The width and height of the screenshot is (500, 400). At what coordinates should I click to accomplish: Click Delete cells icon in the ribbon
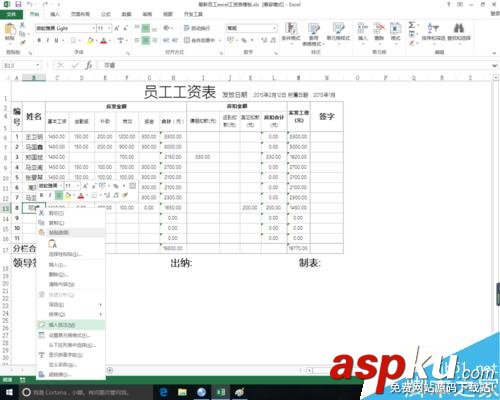379,28
